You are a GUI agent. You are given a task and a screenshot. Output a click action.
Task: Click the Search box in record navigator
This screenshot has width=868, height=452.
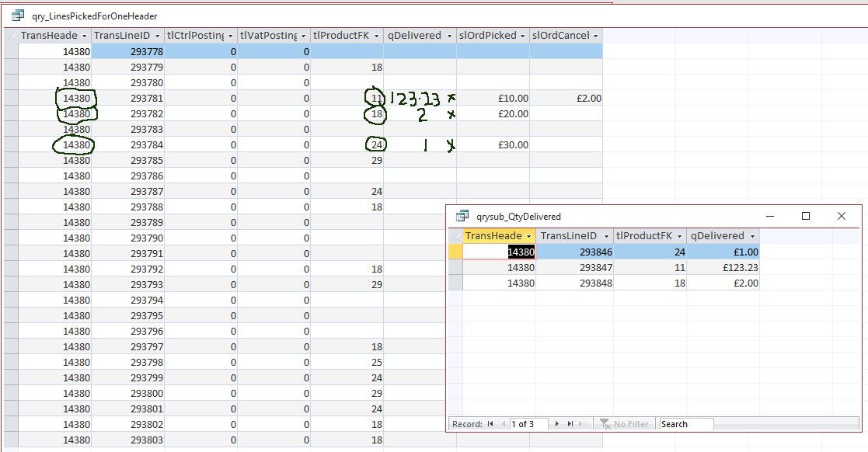pyautogui.click(x=686, y=424)
